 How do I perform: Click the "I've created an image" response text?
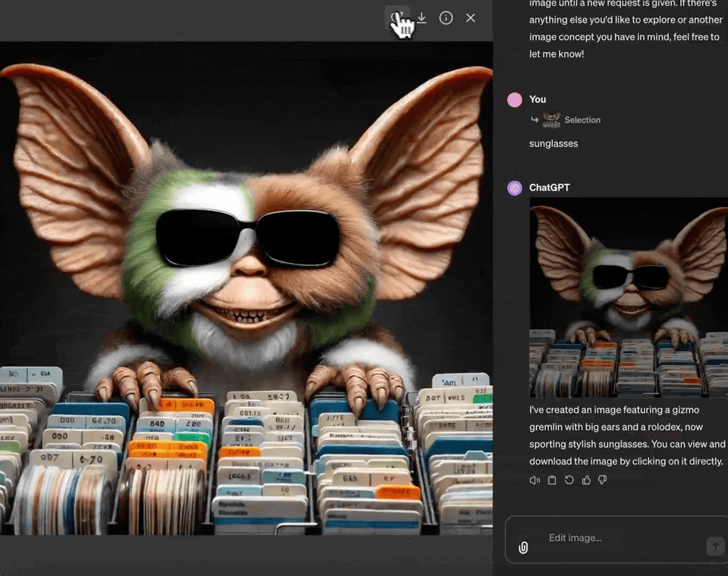coord(627,435)
